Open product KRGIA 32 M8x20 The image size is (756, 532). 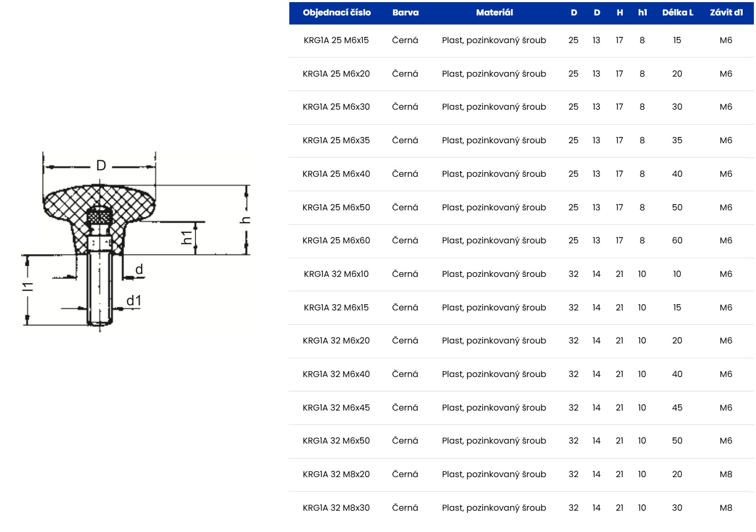coord(336,474)
